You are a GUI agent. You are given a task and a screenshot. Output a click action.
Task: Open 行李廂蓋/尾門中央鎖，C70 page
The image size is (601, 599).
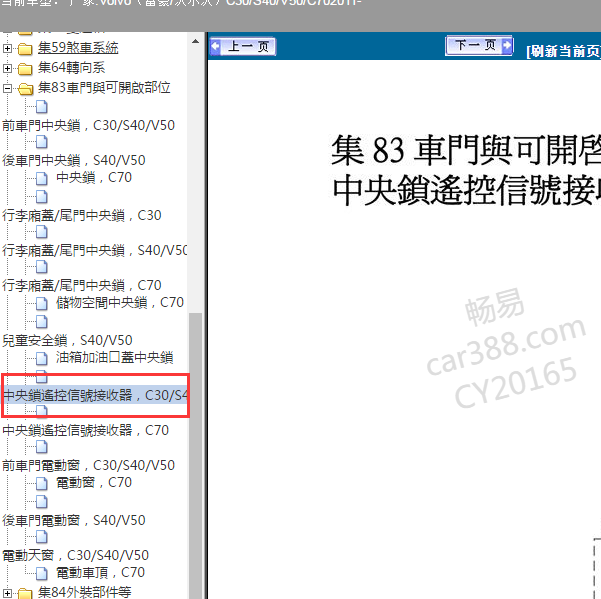82,285
